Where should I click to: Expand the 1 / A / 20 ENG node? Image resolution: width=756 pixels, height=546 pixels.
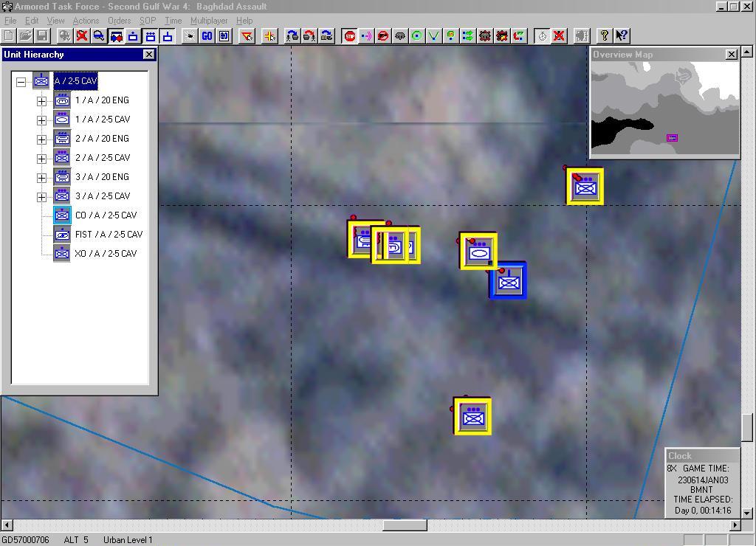click(42, 100)
